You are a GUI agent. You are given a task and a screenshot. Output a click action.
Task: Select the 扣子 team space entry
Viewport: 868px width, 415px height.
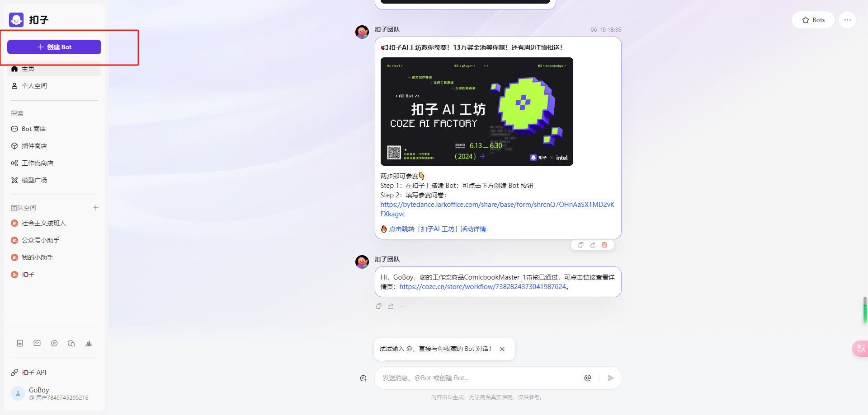click(54, 275)
